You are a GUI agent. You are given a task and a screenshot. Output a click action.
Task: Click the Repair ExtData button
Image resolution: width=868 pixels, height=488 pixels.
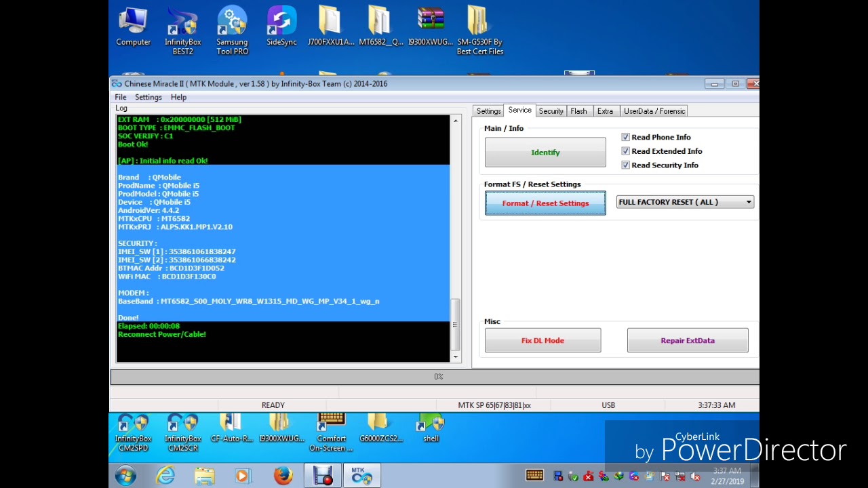[x=688, y=340]
